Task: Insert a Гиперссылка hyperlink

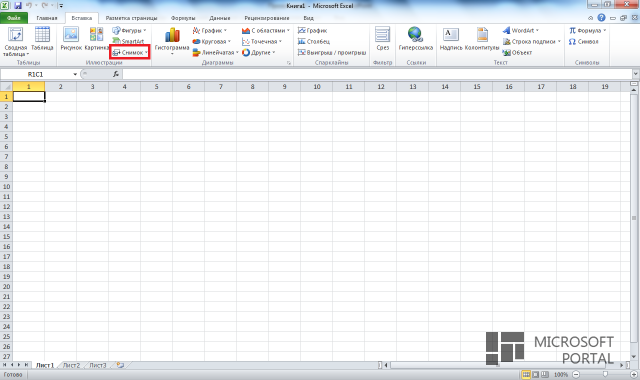Action: (x=416, y=39)
